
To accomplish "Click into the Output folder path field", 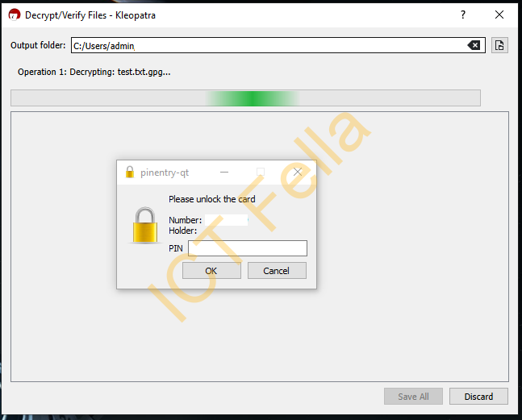I will tap(278, 45).
